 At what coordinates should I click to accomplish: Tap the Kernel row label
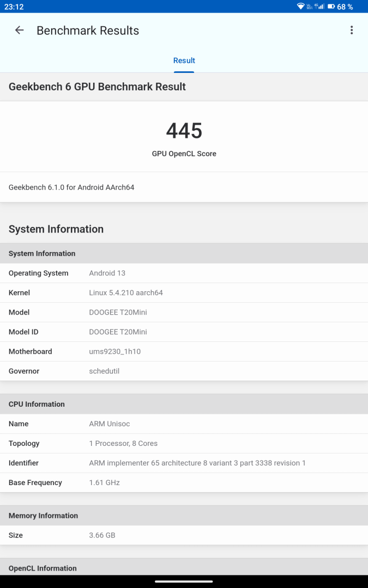click(19, 293)
